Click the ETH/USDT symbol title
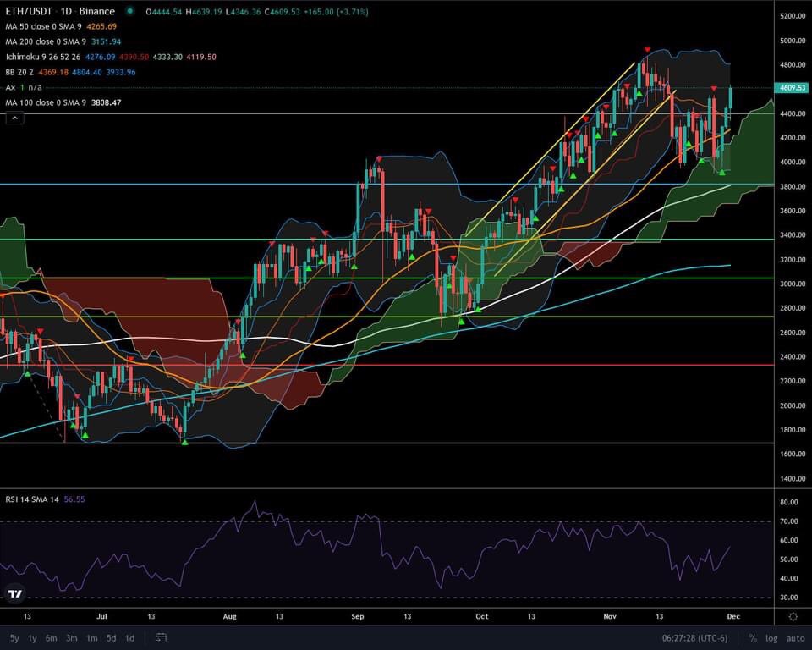The width and height of the screenshot is (812, 650). pyautogui.click(x=29, y=11)
